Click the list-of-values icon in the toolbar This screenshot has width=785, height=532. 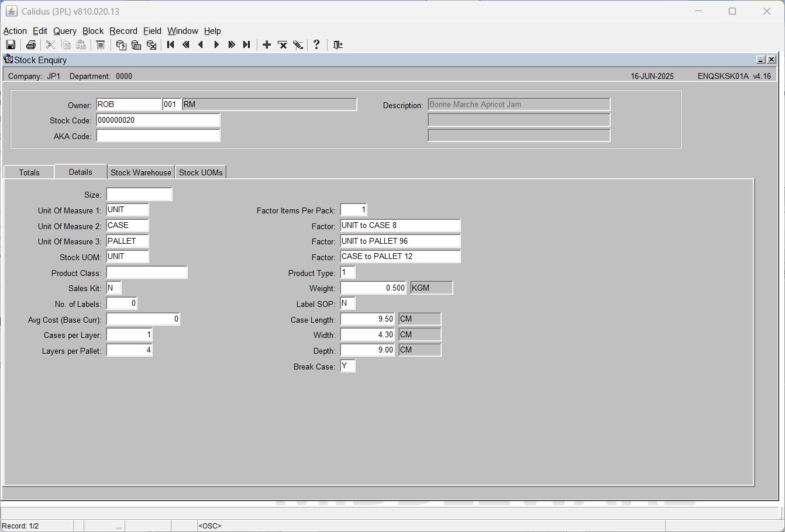[x=100, y=45]
